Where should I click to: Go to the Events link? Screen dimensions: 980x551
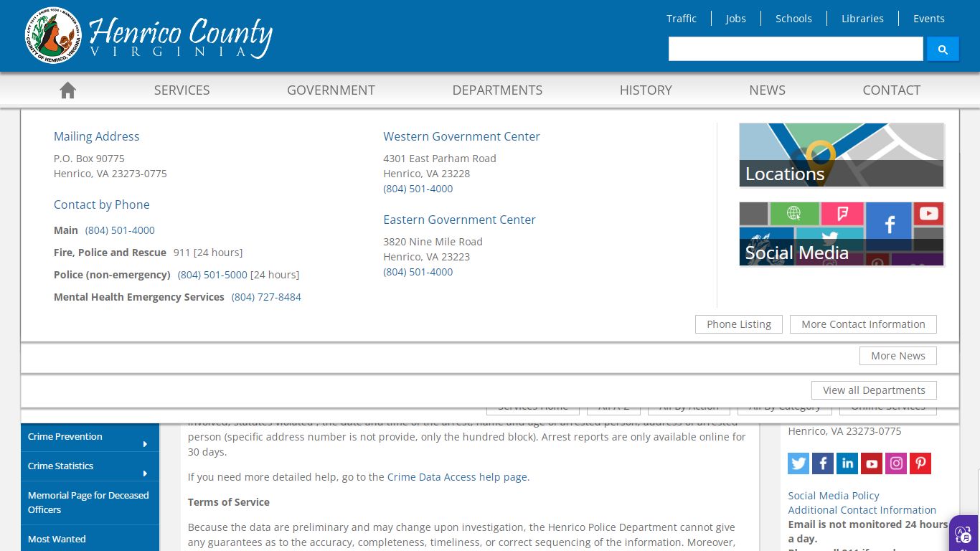click(928, 19)
